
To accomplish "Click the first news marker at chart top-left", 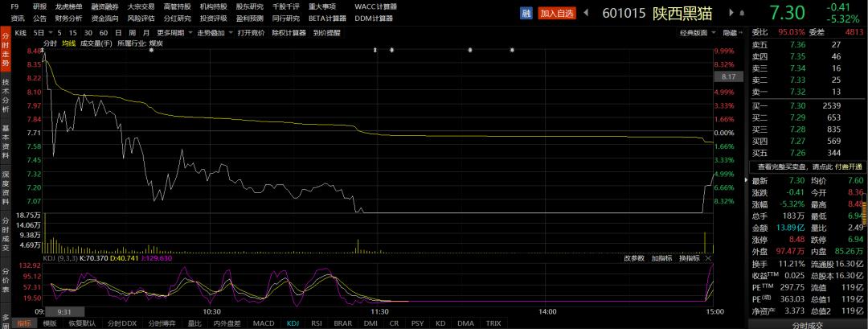I will pyautogui.click(x=43, y=51).
